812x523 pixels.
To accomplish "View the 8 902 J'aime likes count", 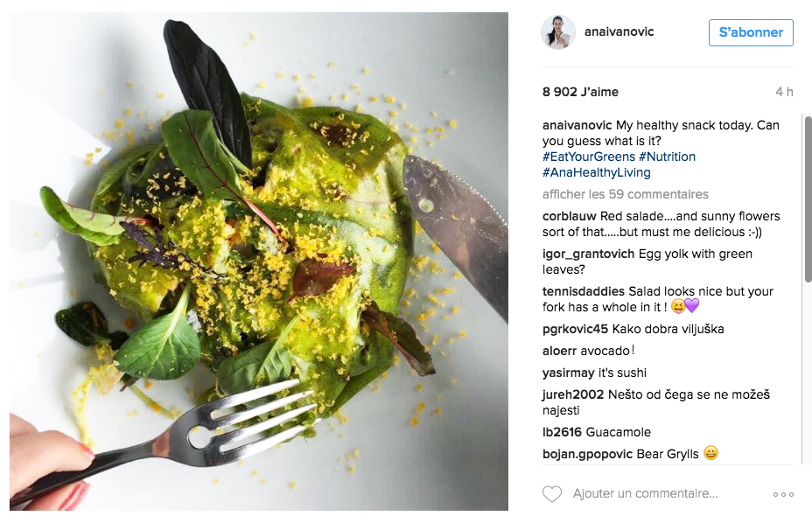I will click(x=580, y=92).
